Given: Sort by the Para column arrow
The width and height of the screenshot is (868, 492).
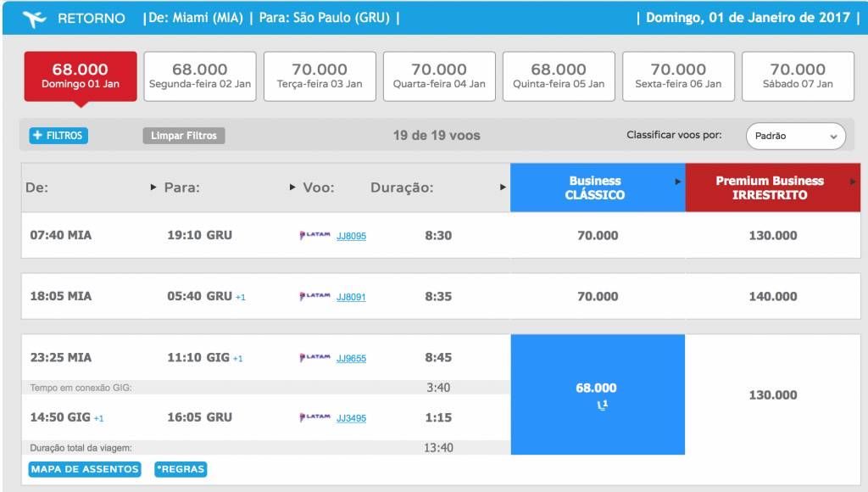Looking at the screenshot, I should coord(292,187).
